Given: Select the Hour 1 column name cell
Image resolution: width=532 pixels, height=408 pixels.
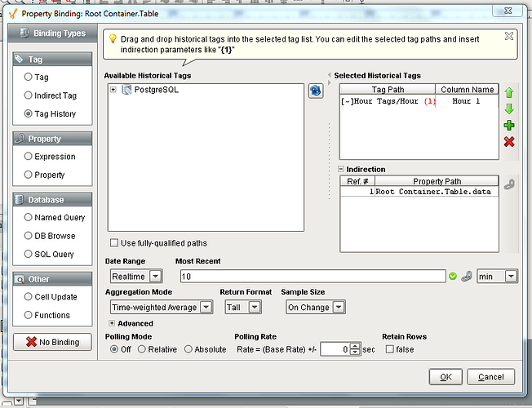Looking at the screenshot, I should pyautogui.click(x=467, y=101).
